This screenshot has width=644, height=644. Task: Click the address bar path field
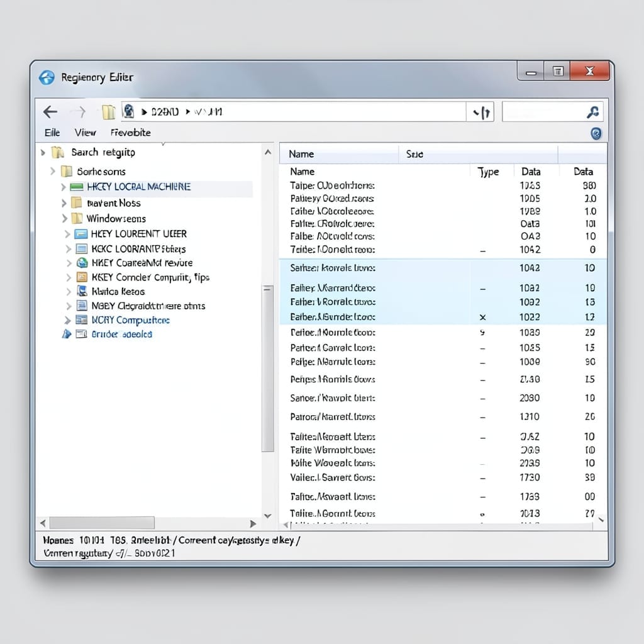(294, 112)
